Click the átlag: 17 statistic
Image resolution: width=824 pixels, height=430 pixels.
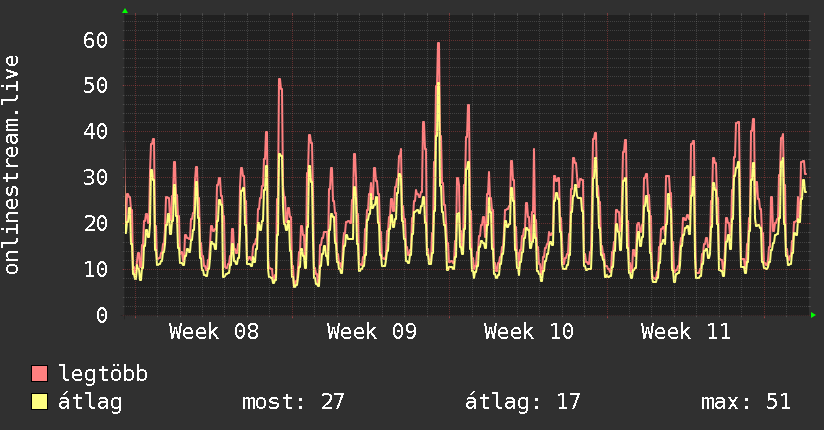click(523, 402)
